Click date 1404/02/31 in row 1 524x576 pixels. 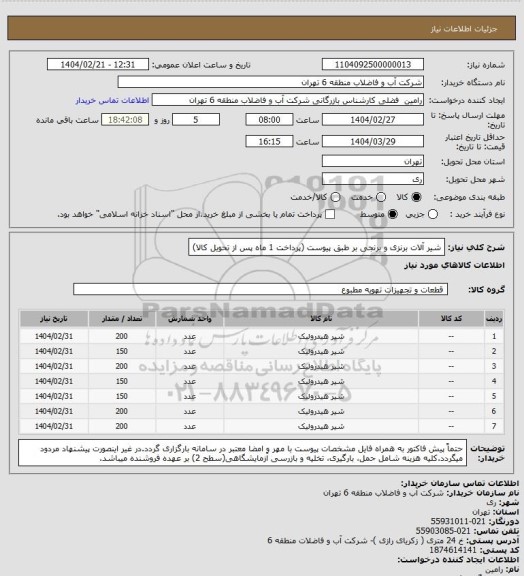[x=54, y=336]
